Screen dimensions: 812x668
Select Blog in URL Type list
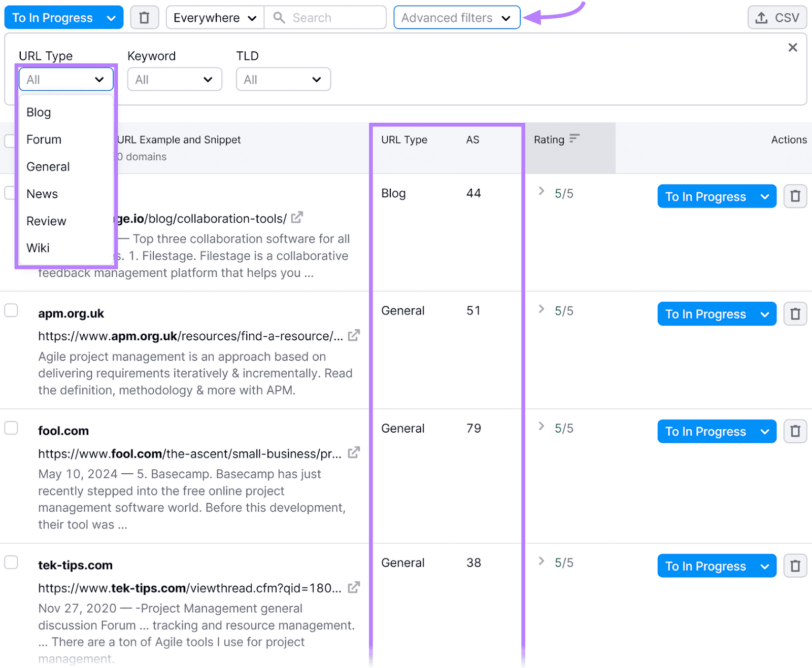pos(66,112)
